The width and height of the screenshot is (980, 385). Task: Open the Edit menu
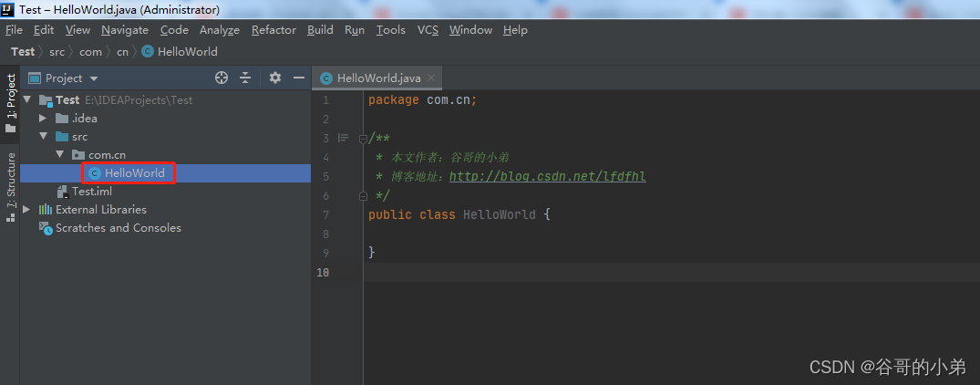point(44,30)
